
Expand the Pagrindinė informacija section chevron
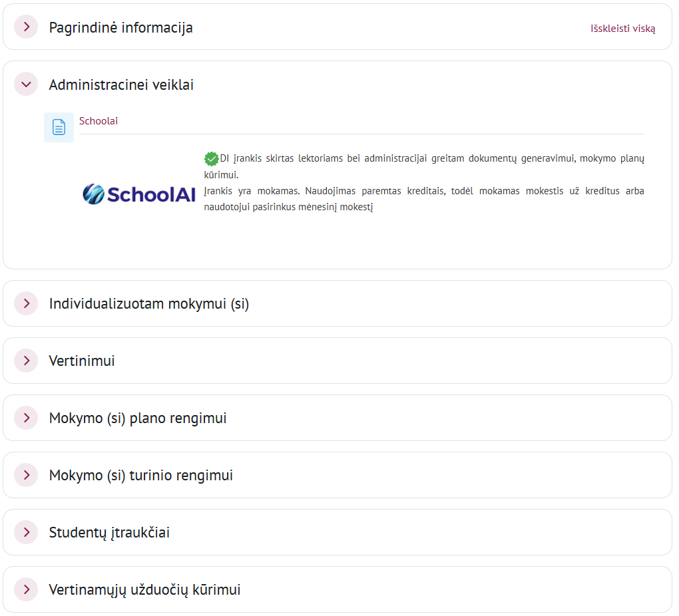coord(26,27)
